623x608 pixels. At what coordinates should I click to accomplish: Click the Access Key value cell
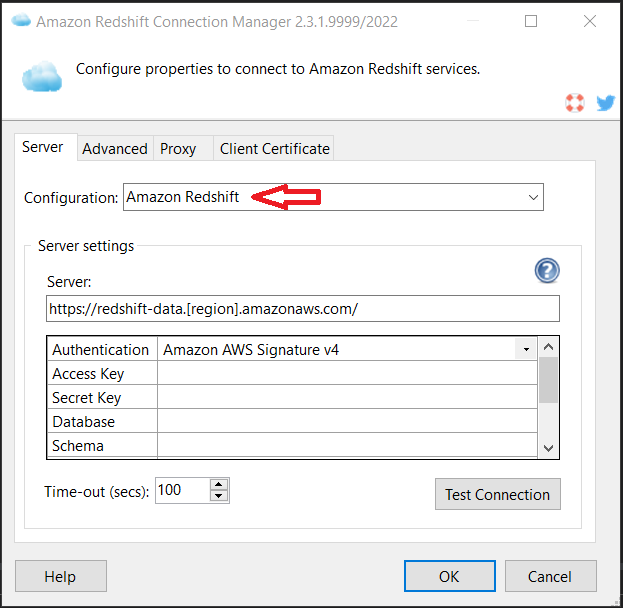pos(347,373)
